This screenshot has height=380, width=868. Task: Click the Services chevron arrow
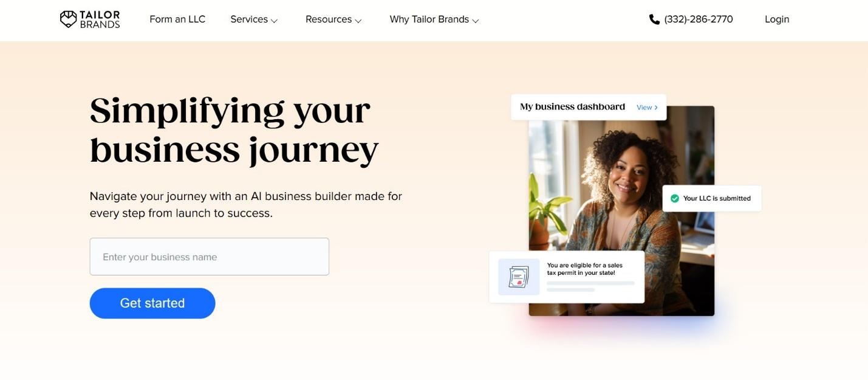274,21
